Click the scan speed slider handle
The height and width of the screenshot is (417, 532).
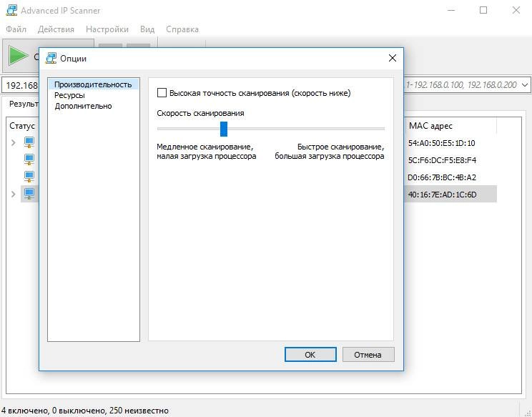click(x=224, y=129)
